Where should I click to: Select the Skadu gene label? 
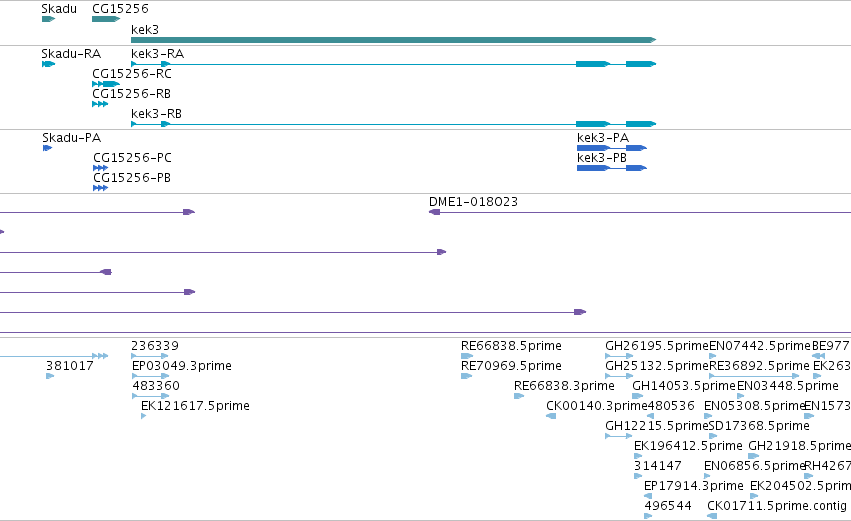pos(59,9)
